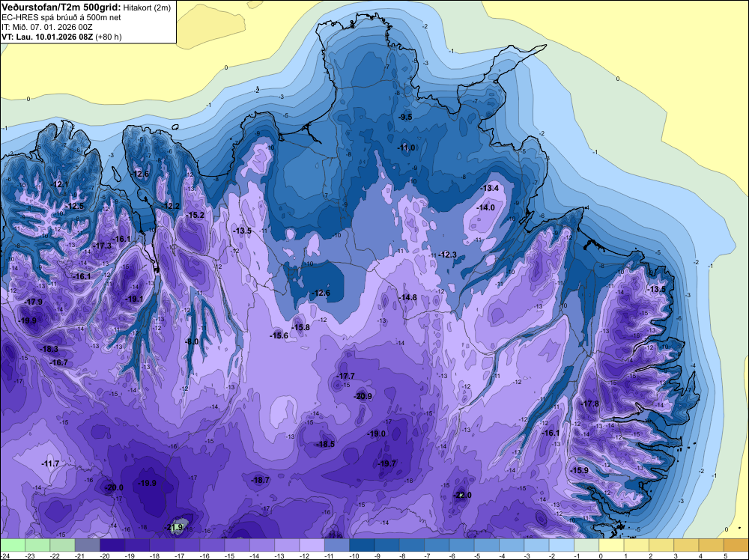Click the -17.9 temperature label

point(34,302)
